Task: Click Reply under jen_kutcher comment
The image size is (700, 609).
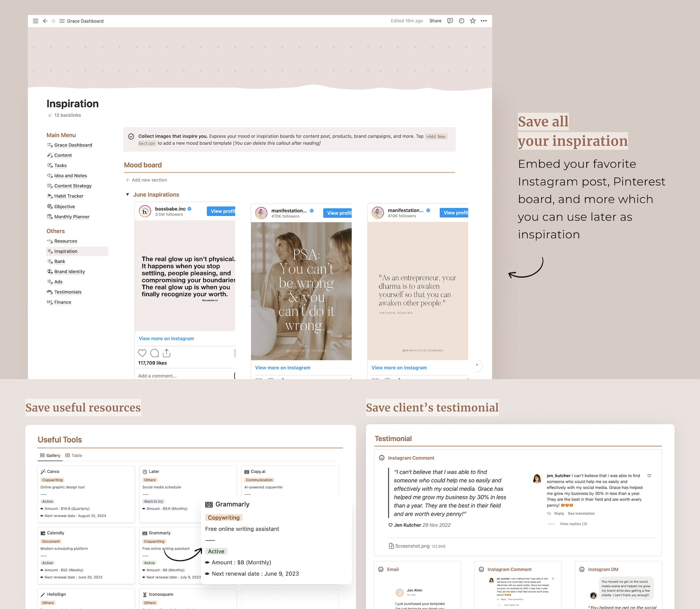Action: tap(559, 513)
